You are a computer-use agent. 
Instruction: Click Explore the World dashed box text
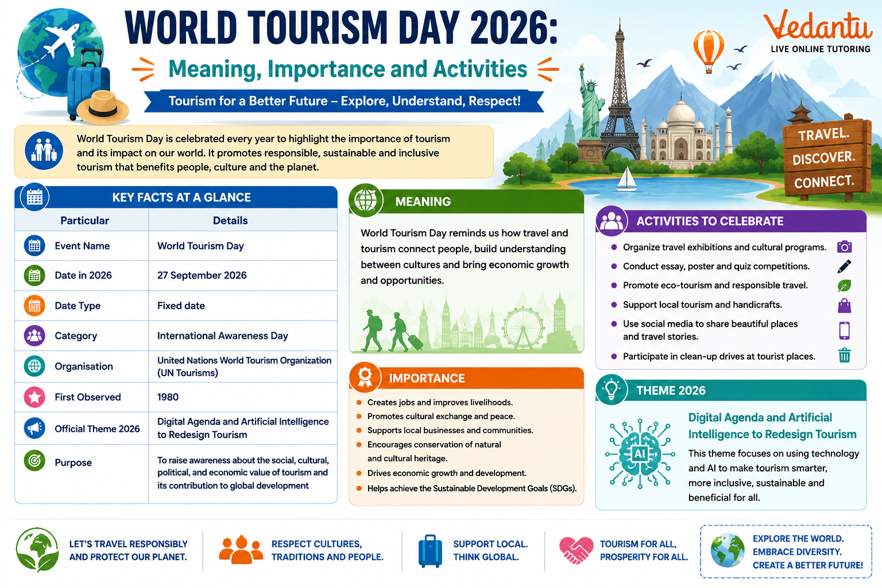pyautogui.click(x=808, y=552)
